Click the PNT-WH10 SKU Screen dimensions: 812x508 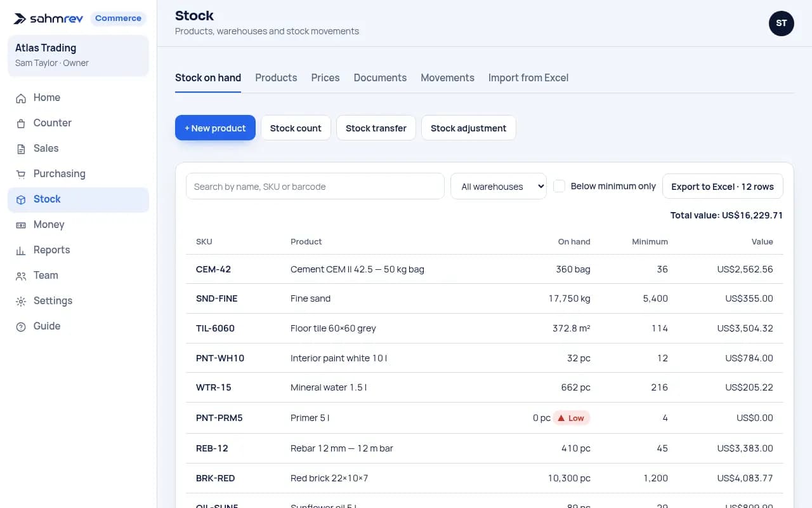pos(220,358)
